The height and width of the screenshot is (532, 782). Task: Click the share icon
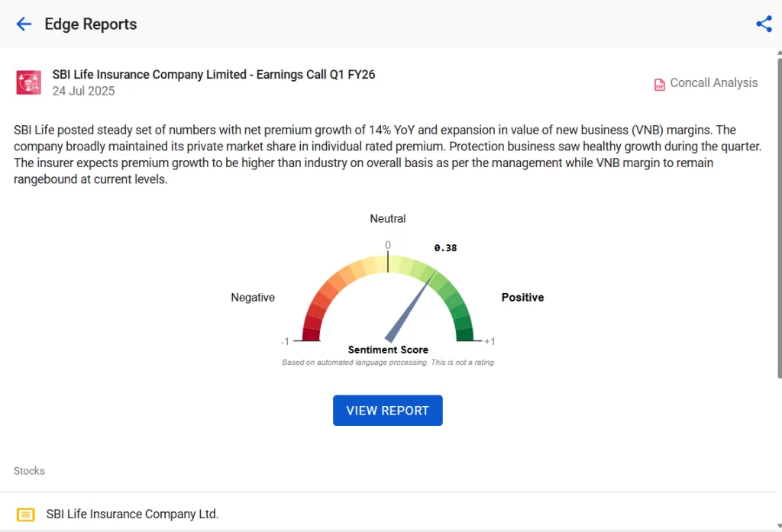coord(764,24)
